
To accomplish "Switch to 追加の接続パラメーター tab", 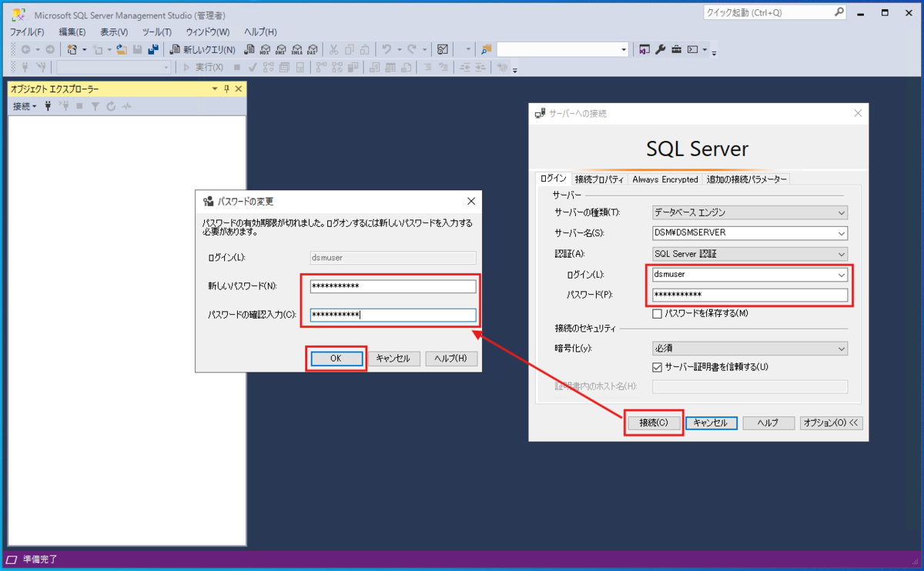I will click(x=747, y=179).
